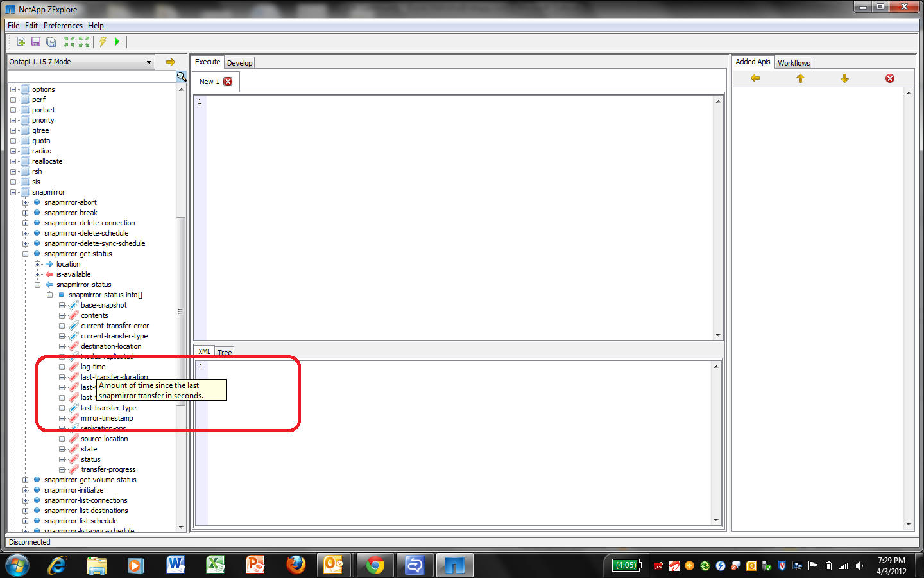924x578 pixels.
Task: Select the destination-location element
Action: click(111, 346)
